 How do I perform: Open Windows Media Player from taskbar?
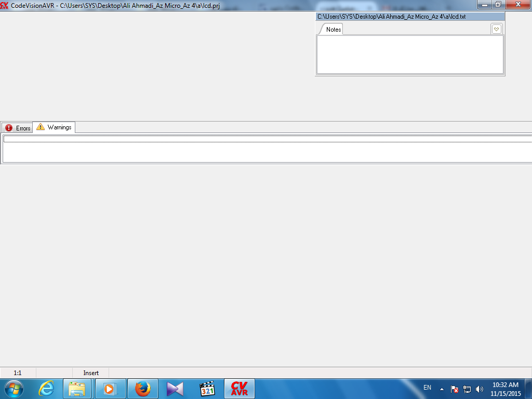pyautogui.click(x=110, y=388)
